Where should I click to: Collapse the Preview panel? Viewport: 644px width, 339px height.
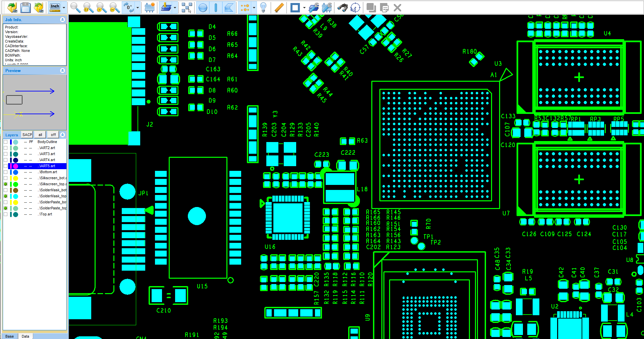coord(62,71)
